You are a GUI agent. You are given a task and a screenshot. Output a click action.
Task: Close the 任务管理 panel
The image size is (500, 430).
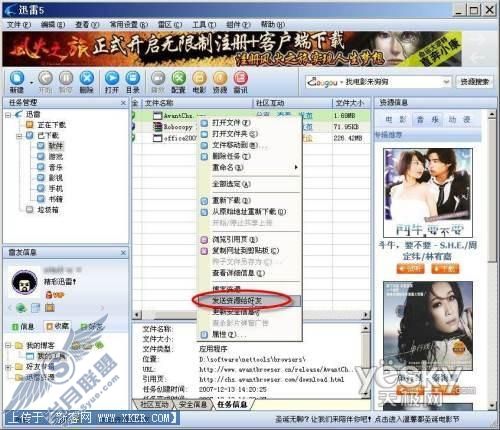pos(123,103)
